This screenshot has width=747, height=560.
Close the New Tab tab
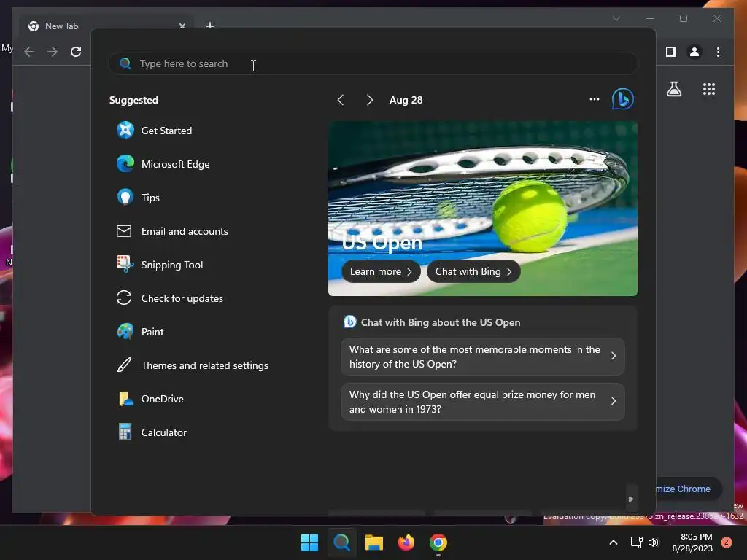(x=182, y=26)
